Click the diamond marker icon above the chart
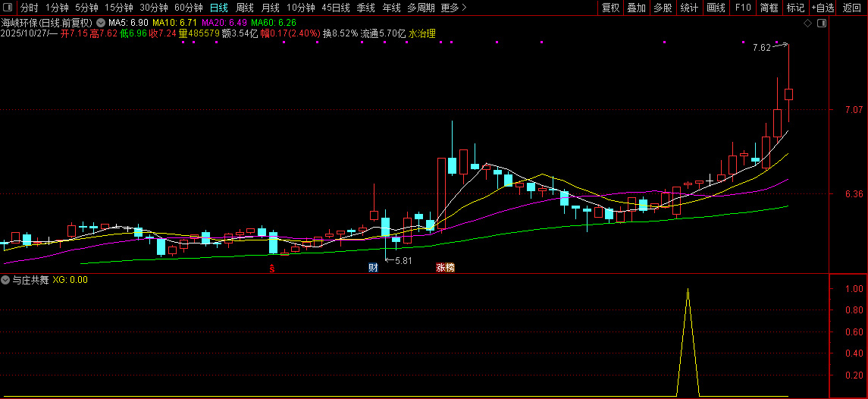Viewport: 868px width, 399px height. pos(809,23)
